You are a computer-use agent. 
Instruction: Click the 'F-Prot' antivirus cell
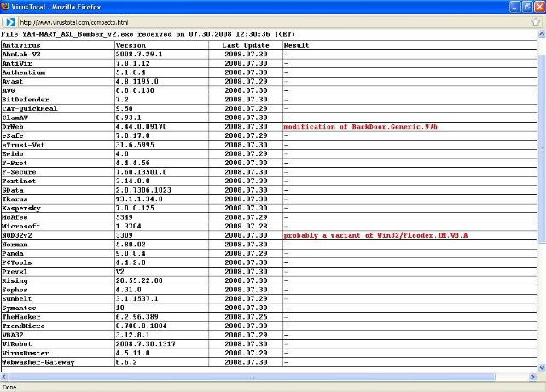pyautogui.click(x=58, y=163)
